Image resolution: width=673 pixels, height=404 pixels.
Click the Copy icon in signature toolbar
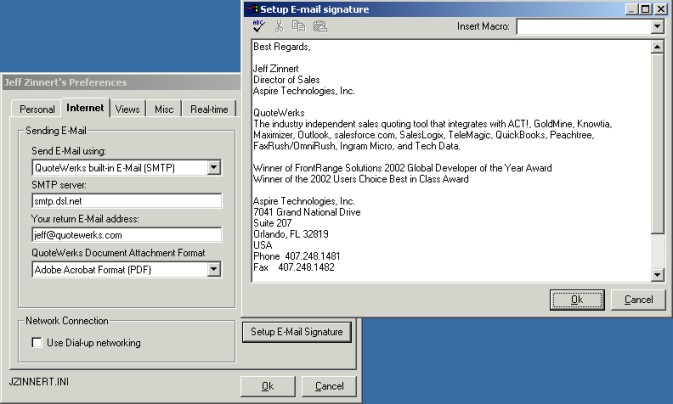coord(298,27)
